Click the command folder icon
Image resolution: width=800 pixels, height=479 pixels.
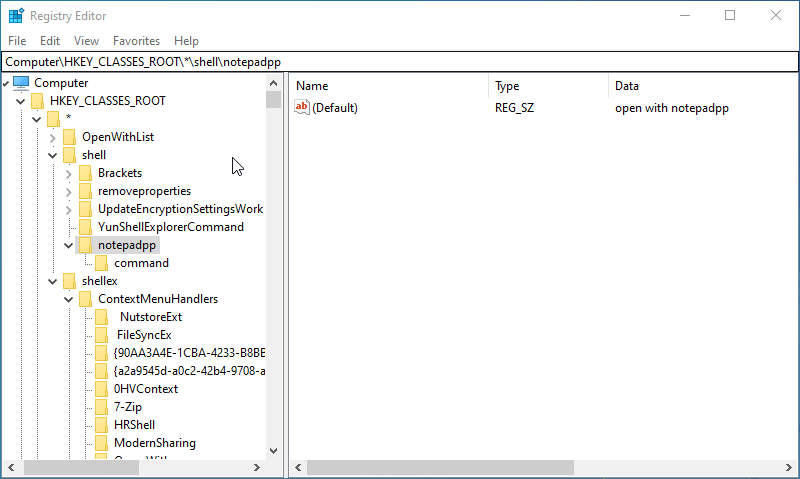(x=102, y=263)
